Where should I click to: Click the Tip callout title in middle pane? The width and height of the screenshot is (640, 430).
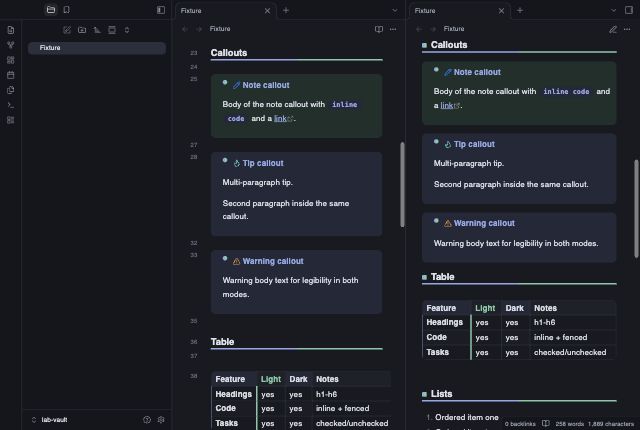263,163
